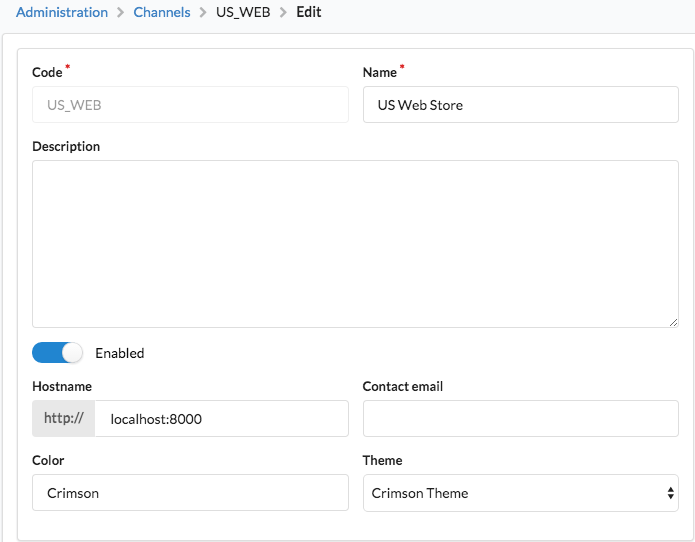Focus the Hostname field localhost:8000

(x=222, y=418)
